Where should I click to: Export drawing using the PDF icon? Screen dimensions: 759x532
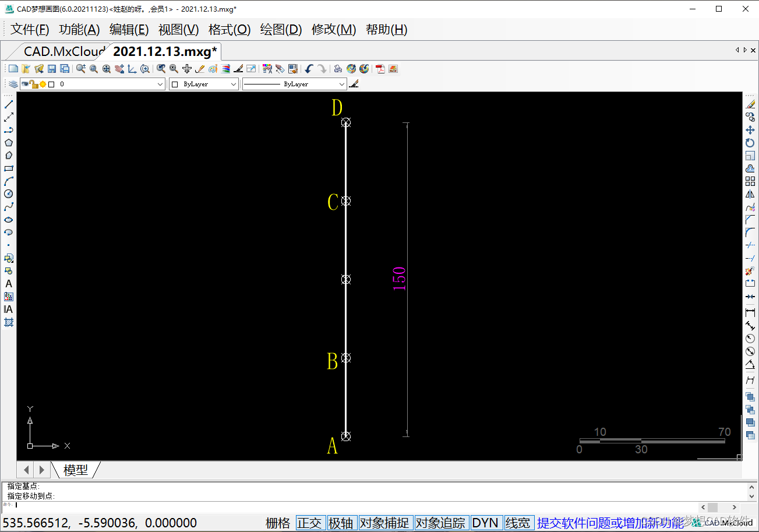(x=380, y=69)
